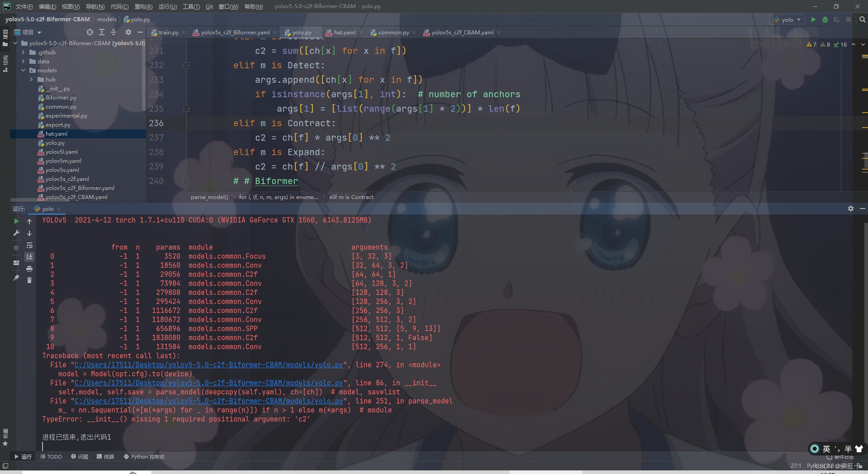Select Biformer.py in project tree
This screenshot has width=868, height=474.
[x=61, y=97]
